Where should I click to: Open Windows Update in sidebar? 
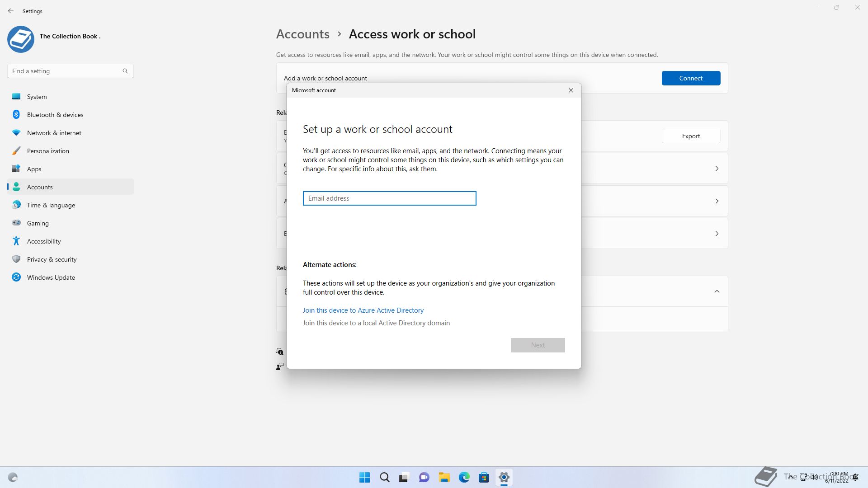pyautogui.click(x=71, y=277)
